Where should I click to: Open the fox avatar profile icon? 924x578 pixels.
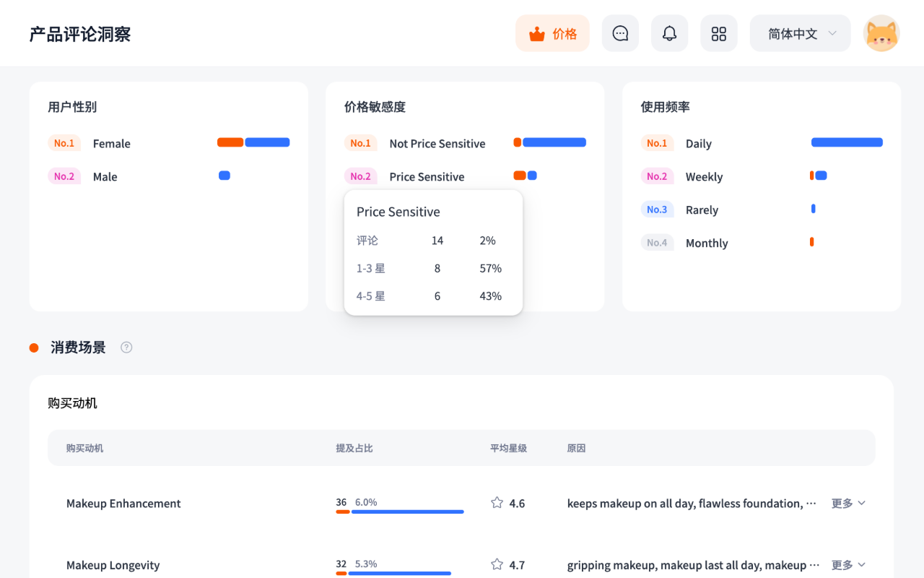[881, 33]
